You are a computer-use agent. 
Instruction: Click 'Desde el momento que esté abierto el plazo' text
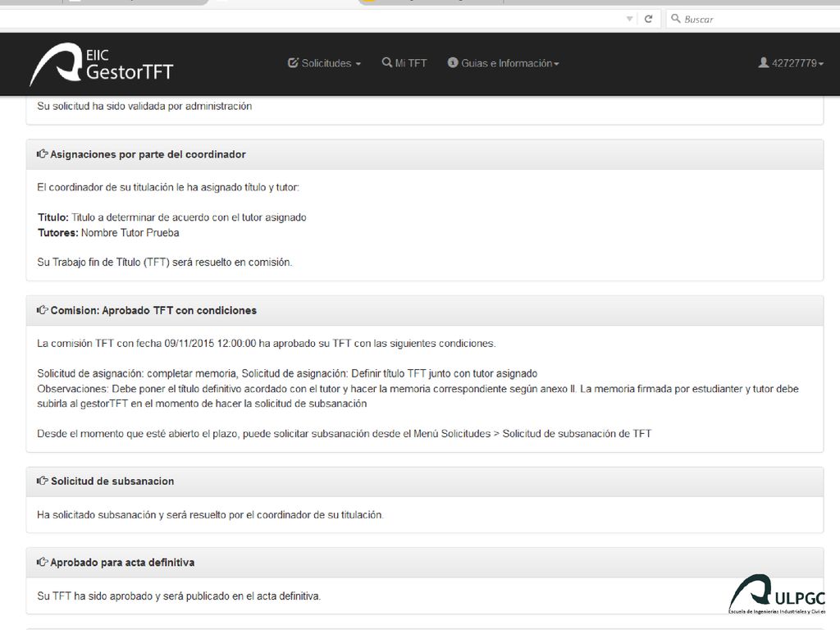click(344, 433)
